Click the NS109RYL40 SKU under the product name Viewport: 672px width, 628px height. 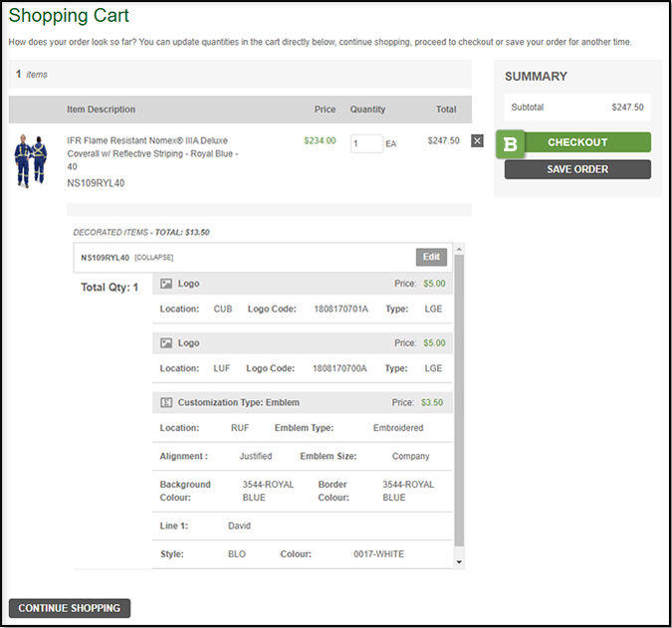[96, 183]
